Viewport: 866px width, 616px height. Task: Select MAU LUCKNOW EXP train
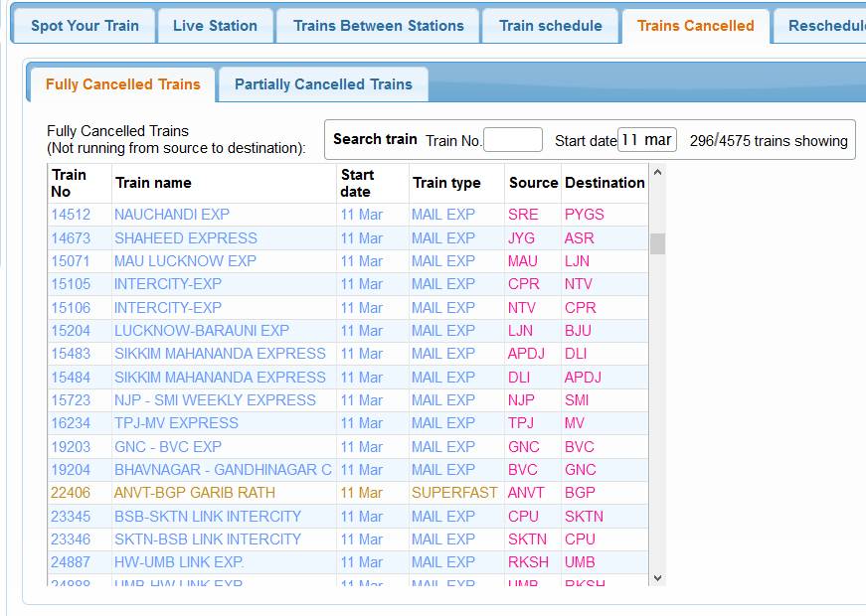185,261
